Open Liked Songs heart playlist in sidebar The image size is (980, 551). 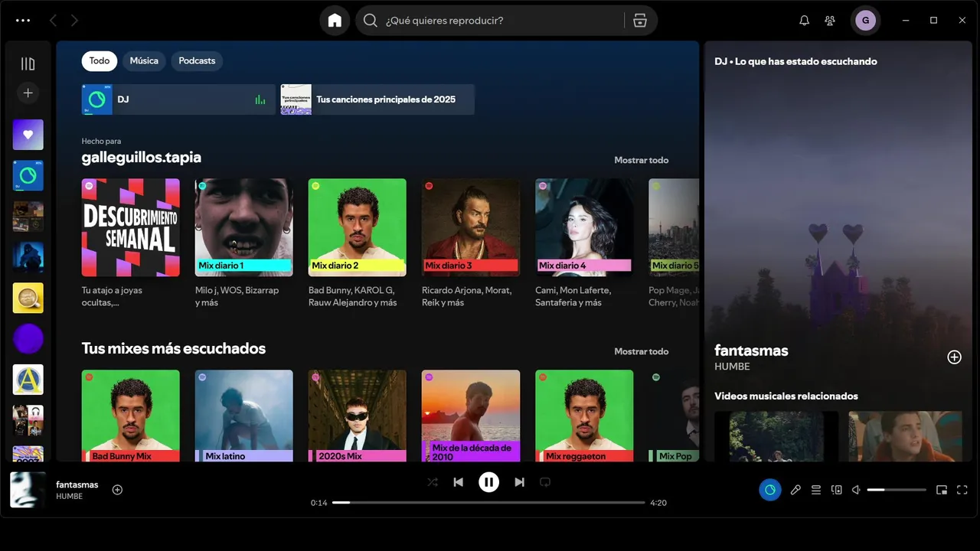(28, 135)
